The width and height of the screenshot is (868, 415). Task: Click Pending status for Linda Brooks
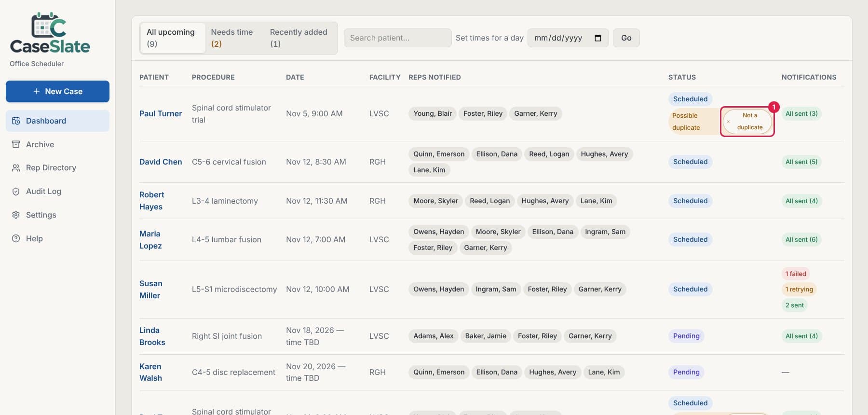(686, 336)
